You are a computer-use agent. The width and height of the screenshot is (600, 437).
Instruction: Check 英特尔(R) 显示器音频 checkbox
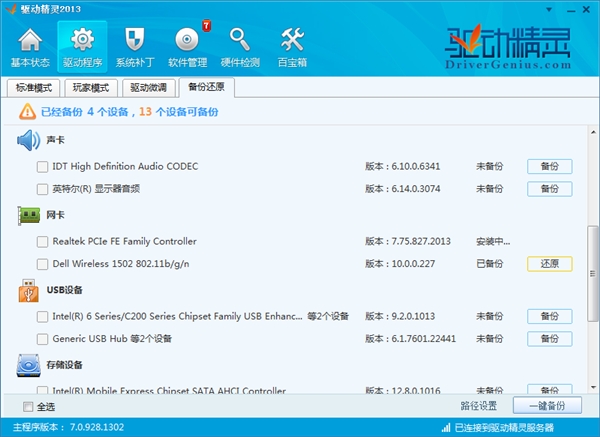[x=42, y=189]
